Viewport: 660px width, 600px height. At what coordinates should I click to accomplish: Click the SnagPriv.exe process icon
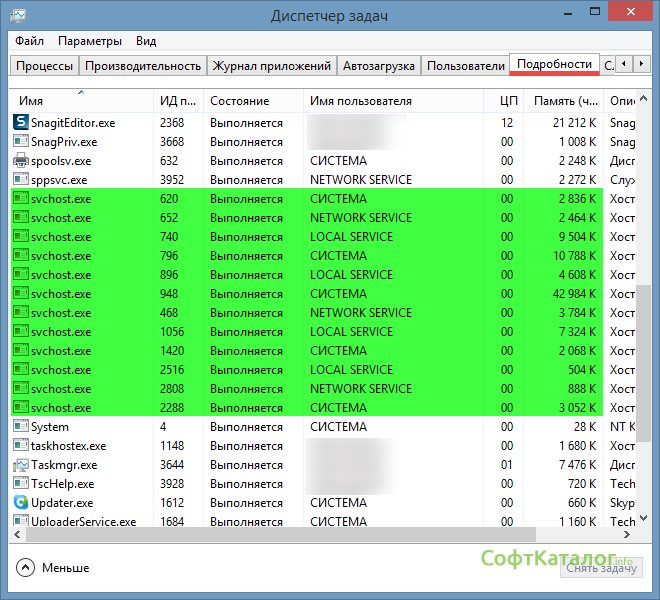point(21,142)
